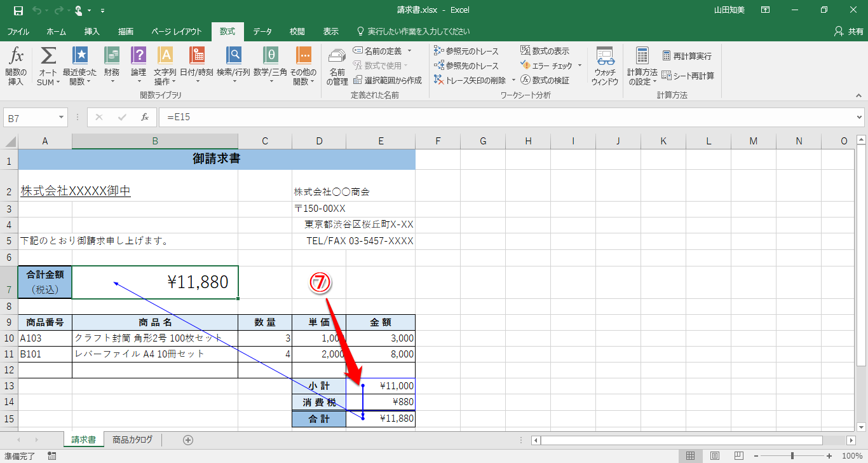Click the 100% zoom level value
Image resolution: width=868 pixels, height=463 pixels.
point(851,455)
